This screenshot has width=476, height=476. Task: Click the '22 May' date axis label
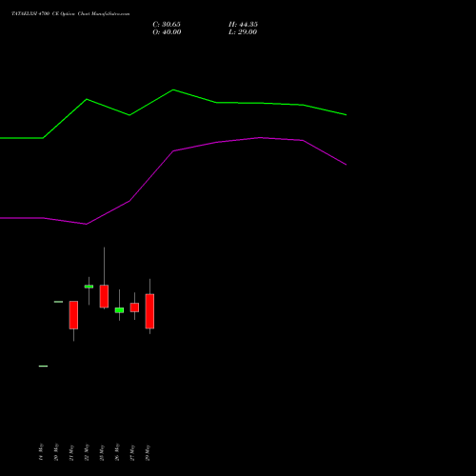click(87, 452)
